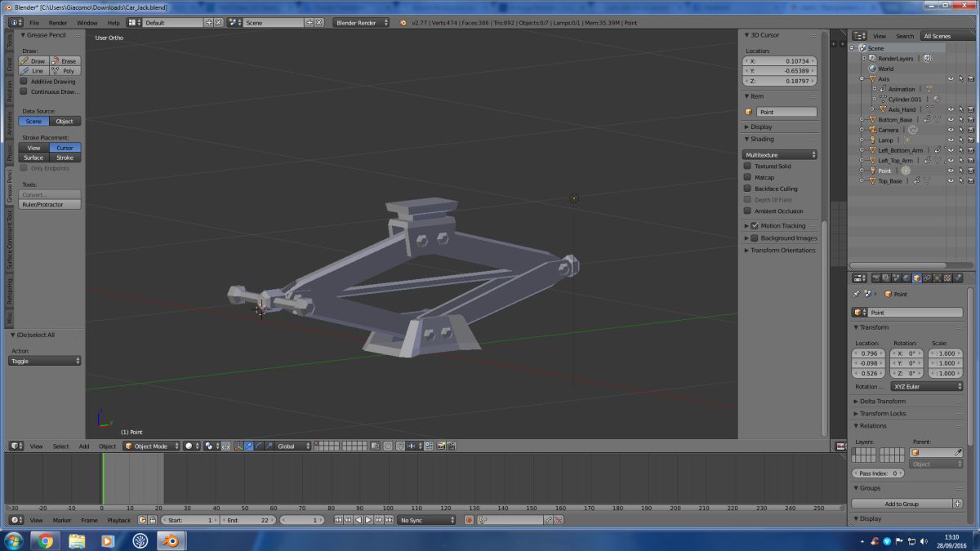Enable Matcap checkbox

pos(747,177)
